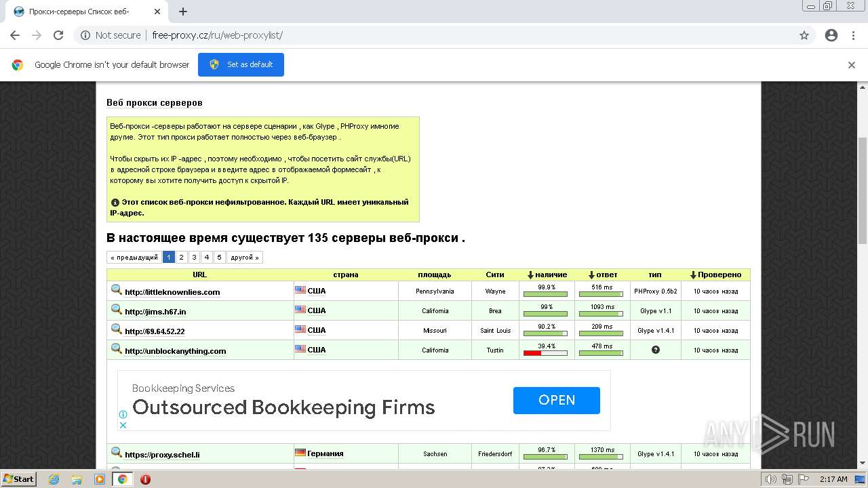Viewport: 868px width, 488px height.
Task: Open http://unblockanything.com link
Action: [x=176, y=351]
